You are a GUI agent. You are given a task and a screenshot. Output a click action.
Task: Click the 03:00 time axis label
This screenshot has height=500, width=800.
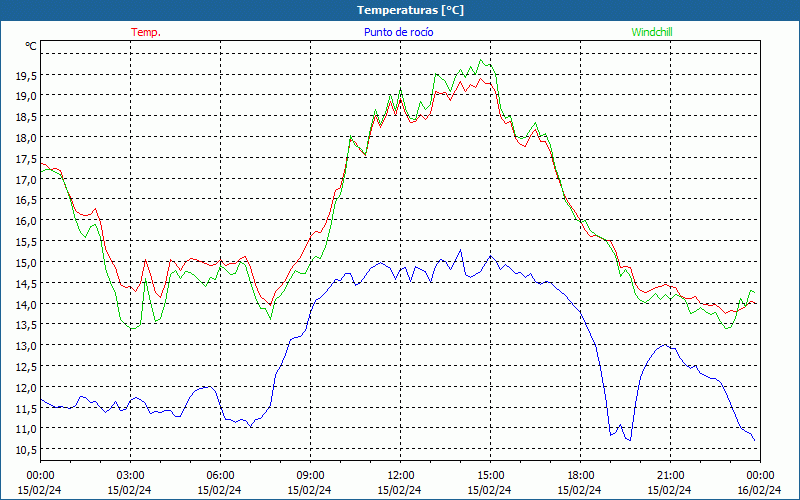tap(130, 476)
